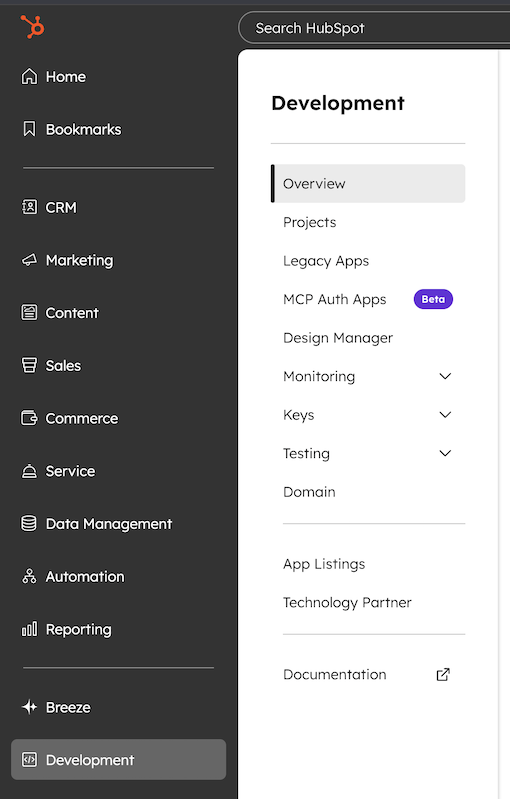
Task: Open Projects in the Development menu
Action: point(309,222)
